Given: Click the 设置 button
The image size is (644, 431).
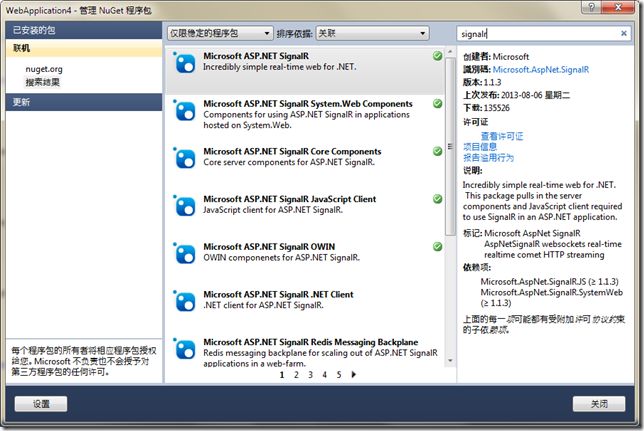Looking at the screenshot, I should pyautogui.click(x=41, y=404).
